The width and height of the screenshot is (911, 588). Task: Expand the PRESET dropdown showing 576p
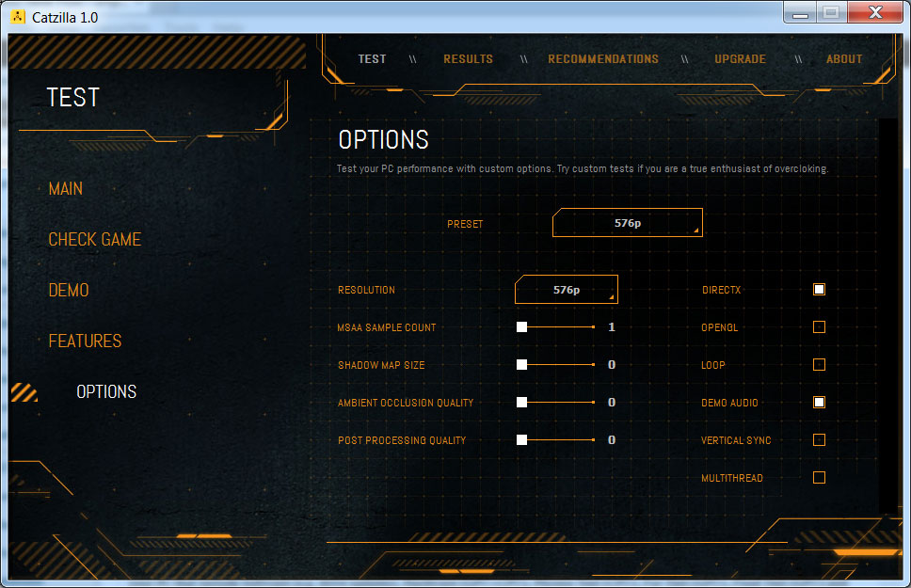tap(628, 223)
